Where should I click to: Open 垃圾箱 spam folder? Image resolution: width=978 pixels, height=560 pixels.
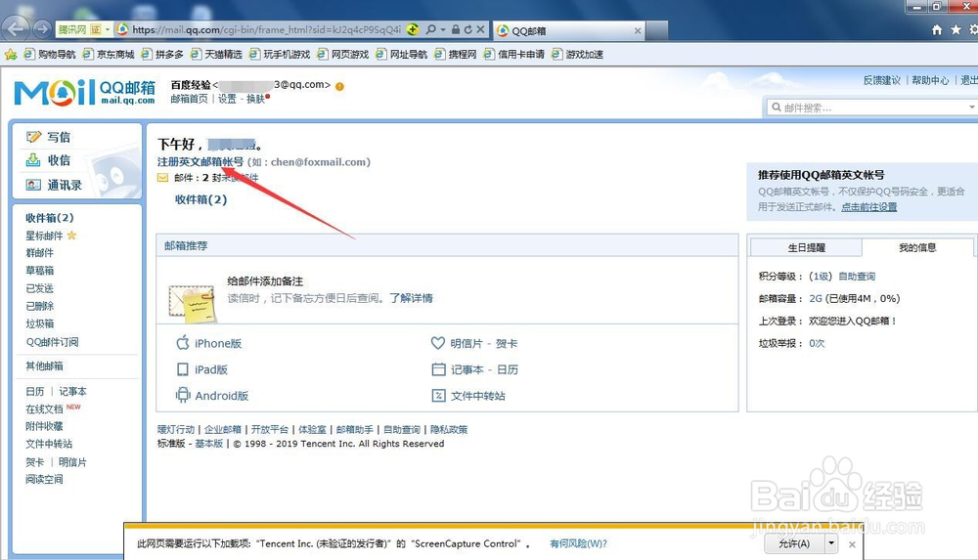point(40,323)
